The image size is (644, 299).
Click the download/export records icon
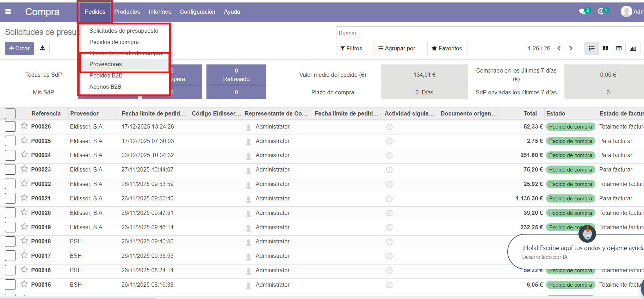[x=42, y=48]
